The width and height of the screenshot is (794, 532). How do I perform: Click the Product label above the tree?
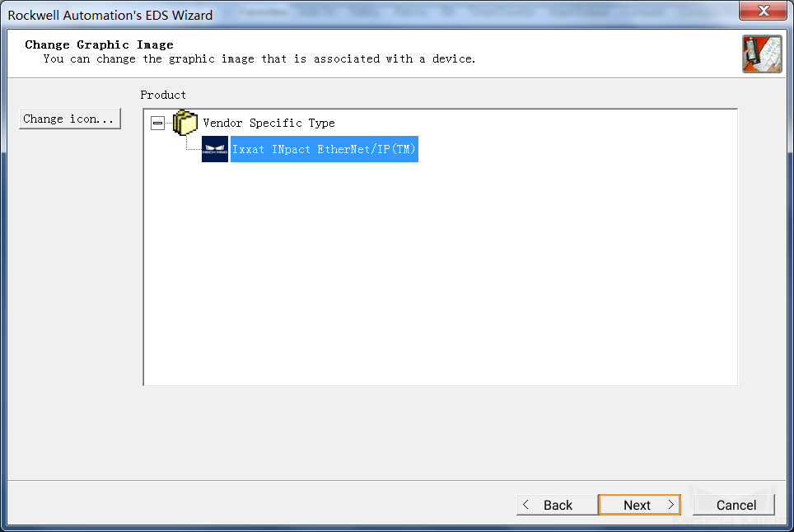(x=163, y=96)
